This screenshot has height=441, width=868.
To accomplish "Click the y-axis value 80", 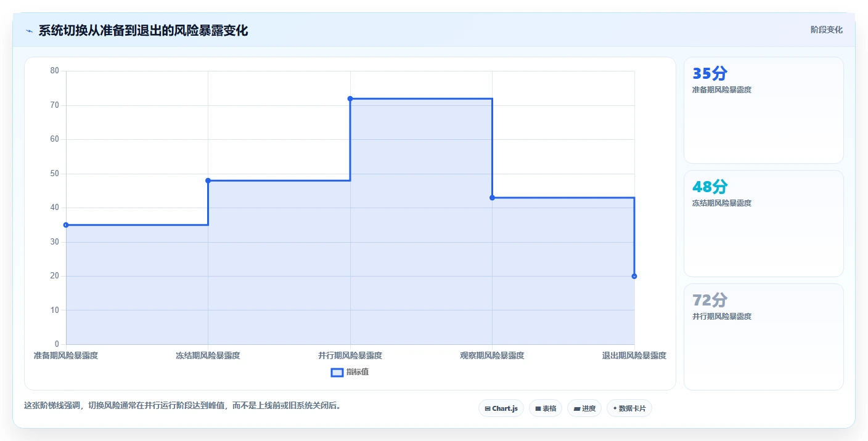I will pyautogui.click(x=55, y=71).
